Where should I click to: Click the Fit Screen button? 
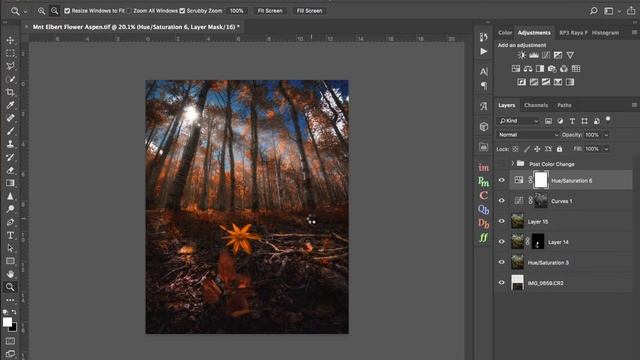pos(270,11)
